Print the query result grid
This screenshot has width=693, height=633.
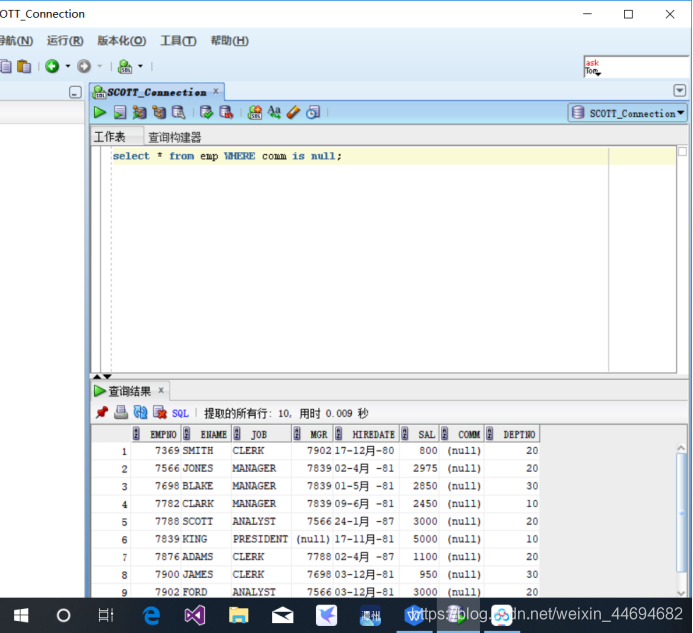[121, 412]
